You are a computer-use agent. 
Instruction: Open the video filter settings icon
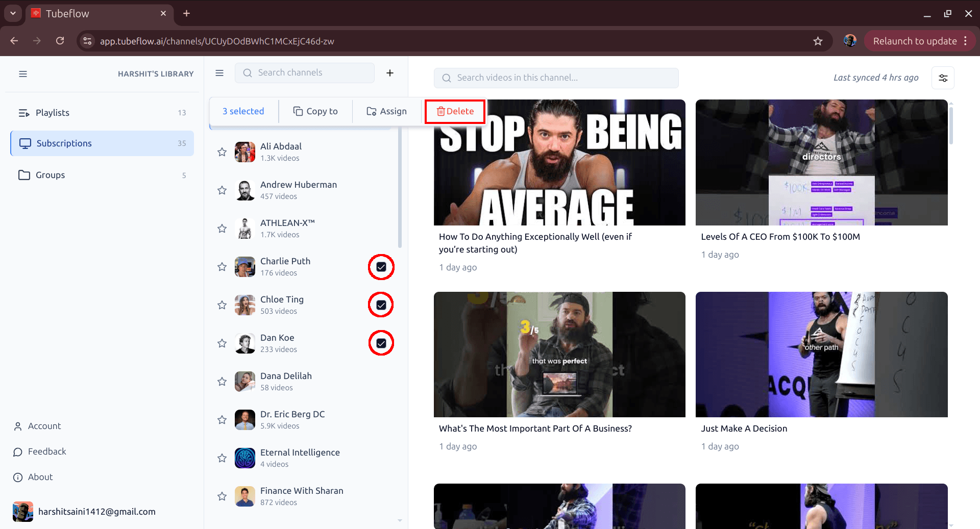(x=943, y=78)
